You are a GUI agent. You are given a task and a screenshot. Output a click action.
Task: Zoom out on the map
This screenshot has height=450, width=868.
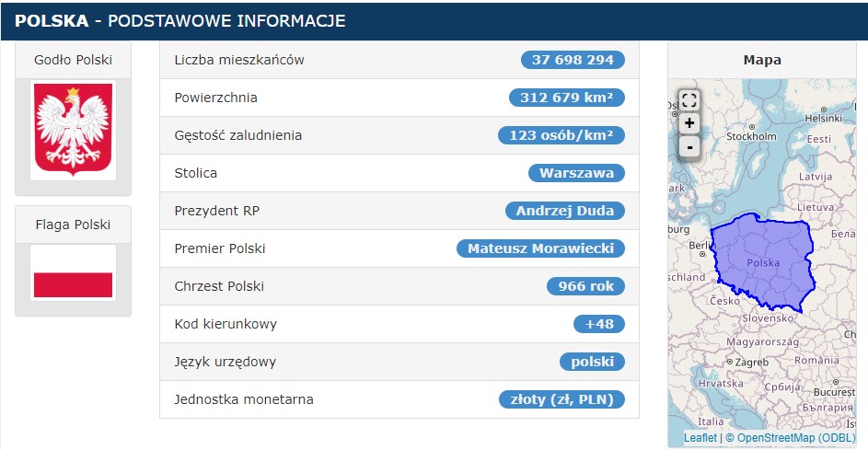pos(689,146)
